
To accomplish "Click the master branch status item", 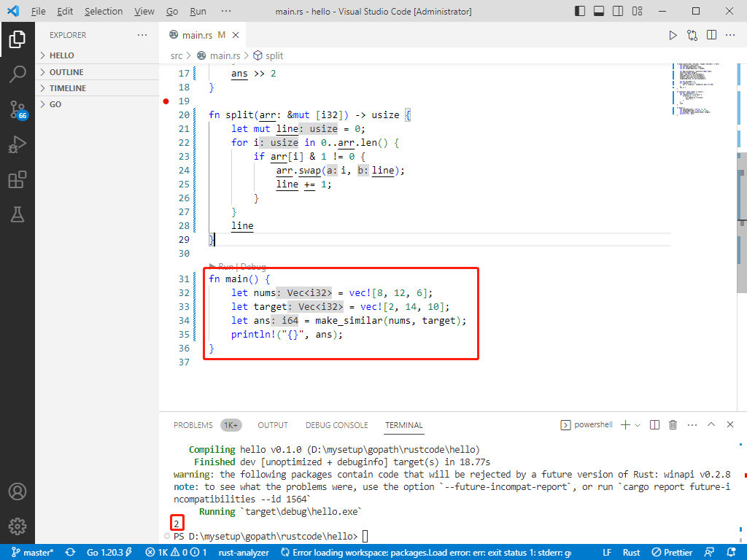I will [x=32, y=553].
